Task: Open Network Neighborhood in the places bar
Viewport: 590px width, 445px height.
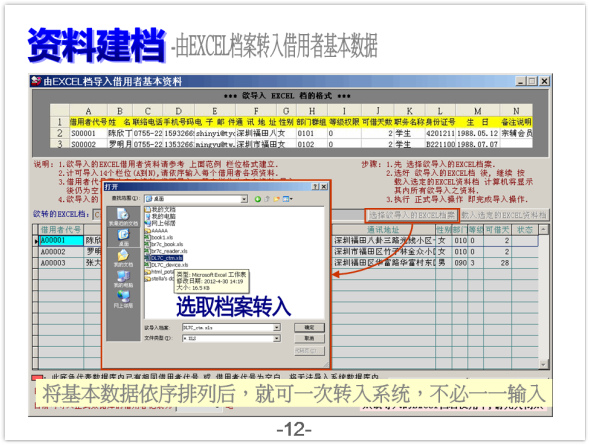Action: pyautogui.click(x=123, y=299)
